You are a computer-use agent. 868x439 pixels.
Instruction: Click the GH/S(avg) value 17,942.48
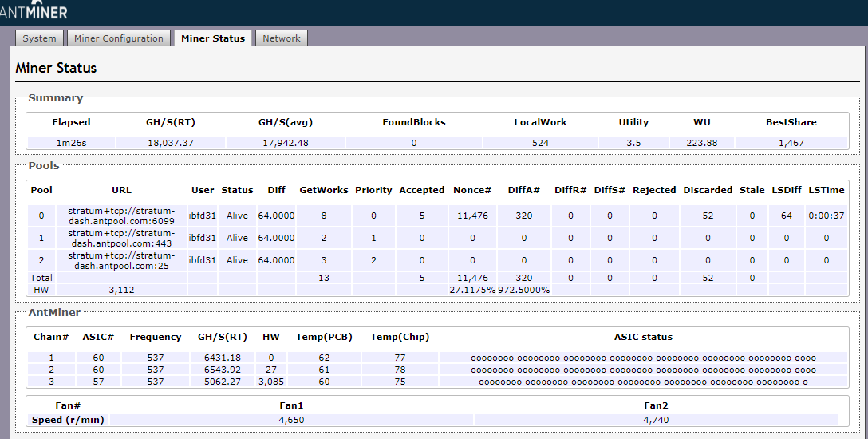283,143
